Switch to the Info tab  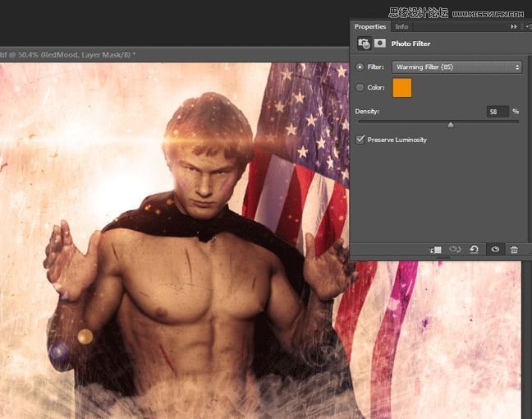coord(401,26)
